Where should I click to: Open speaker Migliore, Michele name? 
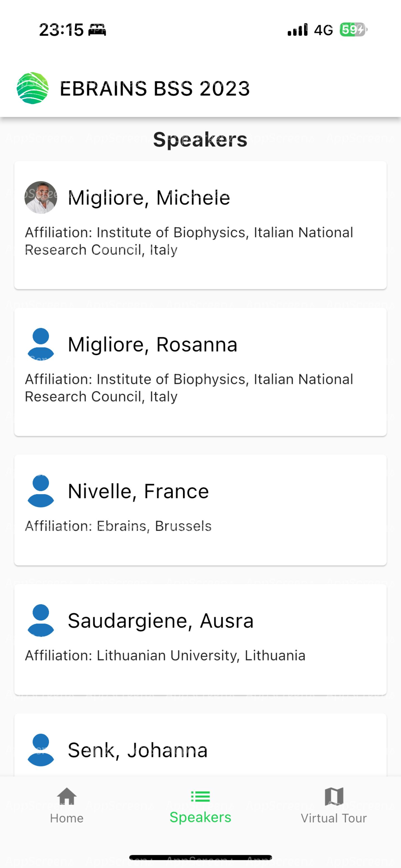(149, 198)
